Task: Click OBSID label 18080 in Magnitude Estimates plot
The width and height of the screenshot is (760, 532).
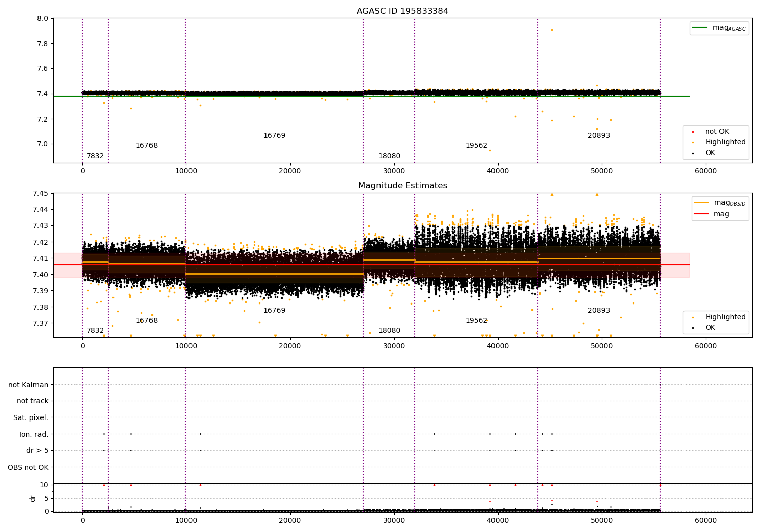Action: [389, 331]
